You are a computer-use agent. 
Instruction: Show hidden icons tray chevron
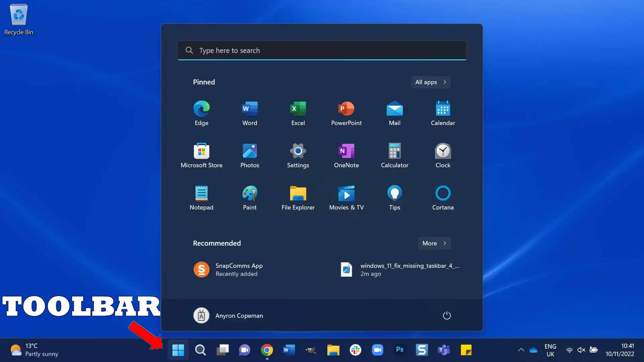(521, 350)
